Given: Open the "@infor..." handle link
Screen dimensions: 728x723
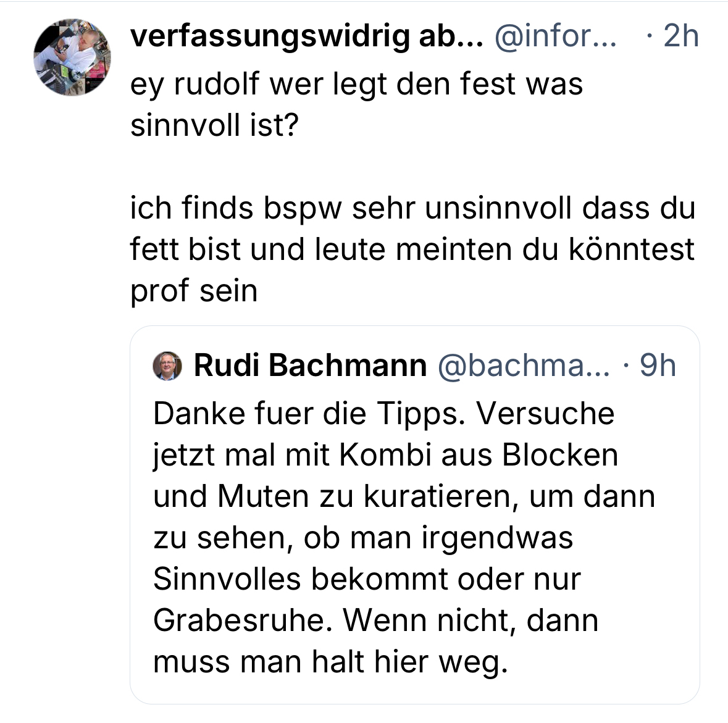Looking at the screenshot, I should [555, 37].
